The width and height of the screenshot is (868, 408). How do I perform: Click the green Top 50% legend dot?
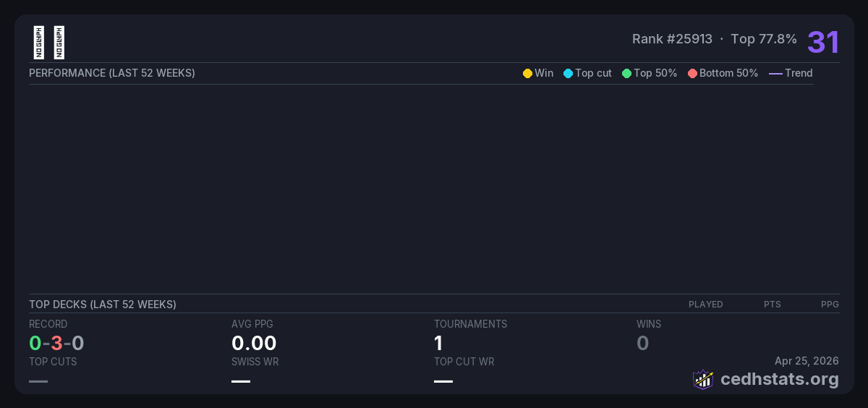point(626,74)
